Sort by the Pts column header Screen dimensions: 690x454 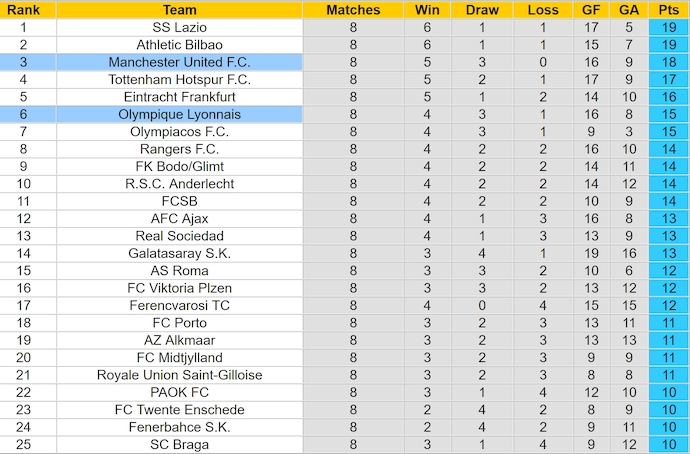(x=667, y=10)
